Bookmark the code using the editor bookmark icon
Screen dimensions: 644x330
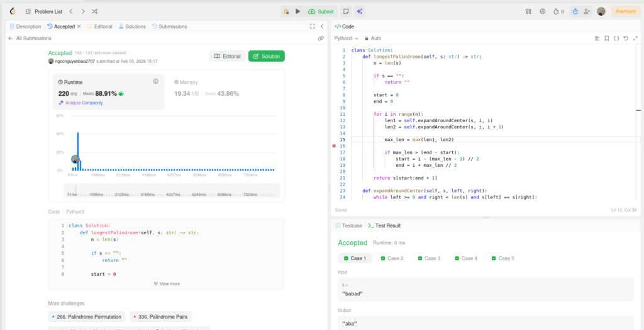point(606,38)
